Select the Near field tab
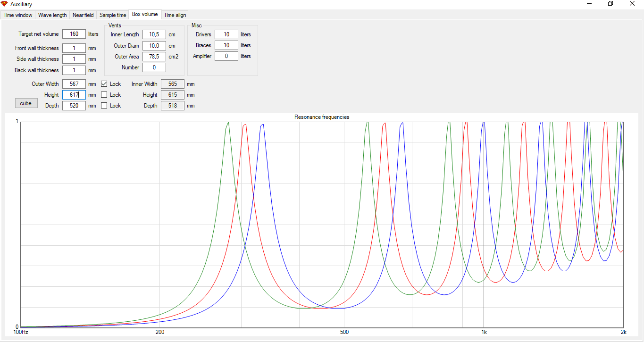The width and height of the screenshot is (644, 342). [x=83, y=15]
